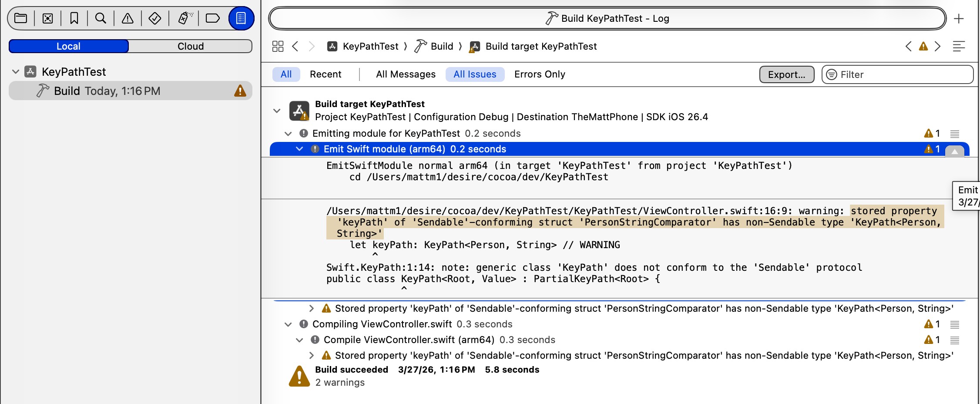Select the Report navigator icon
Screen dimensions: 980x404
pos(241,18)
